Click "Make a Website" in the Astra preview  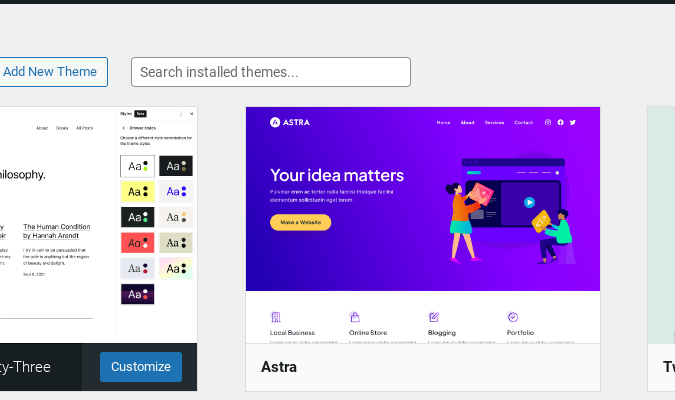coord(300,222)
